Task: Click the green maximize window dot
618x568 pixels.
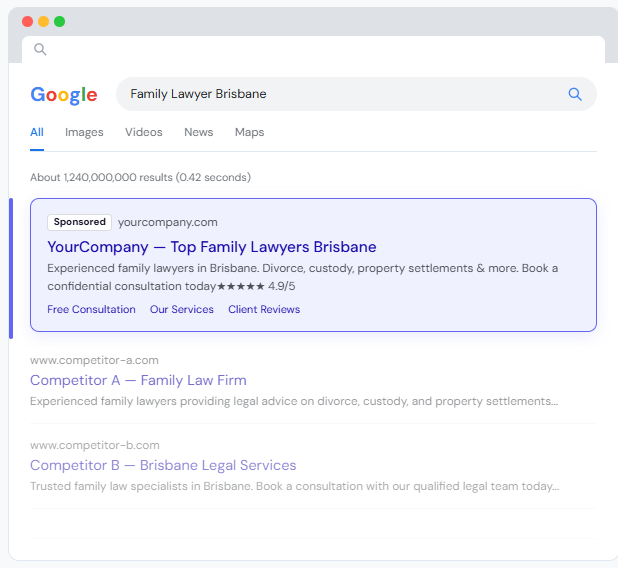Action: click(60, 21)
